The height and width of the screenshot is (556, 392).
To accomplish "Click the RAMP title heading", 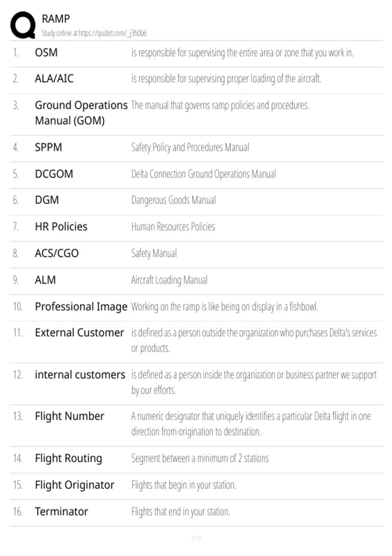I will (x=56, y=19).
